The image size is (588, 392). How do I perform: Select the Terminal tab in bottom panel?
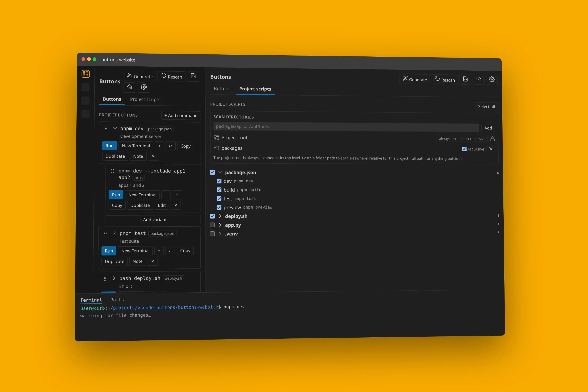(x=91, y=300)
